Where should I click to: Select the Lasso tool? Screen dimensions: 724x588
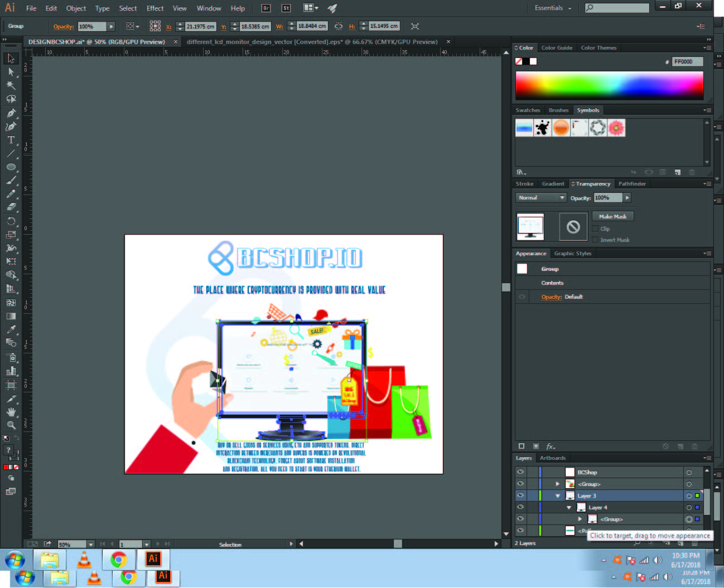(11, 99)
